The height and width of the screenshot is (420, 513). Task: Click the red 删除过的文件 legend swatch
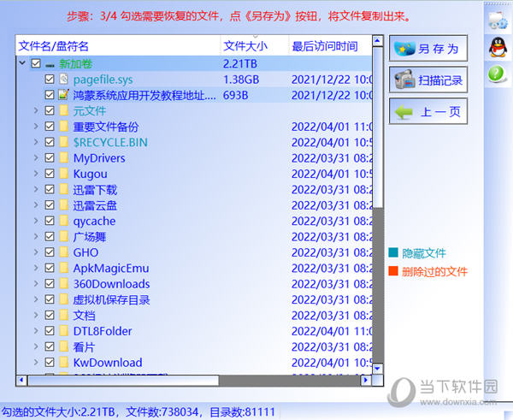393,271
